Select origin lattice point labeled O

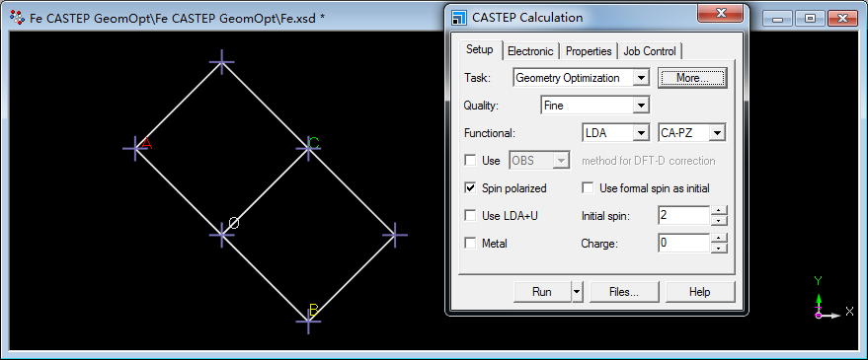click(x=222, y=235)
